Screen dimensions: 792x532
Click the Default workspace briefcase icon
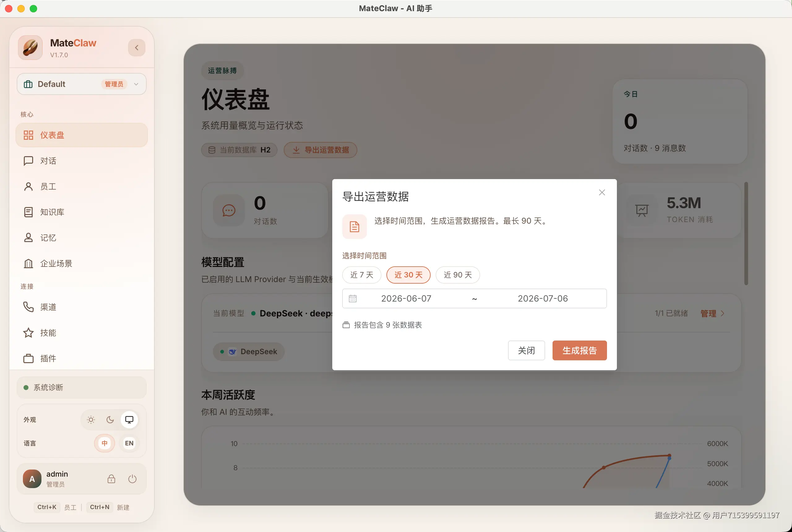pyautogui.click(x=28, y=84)
